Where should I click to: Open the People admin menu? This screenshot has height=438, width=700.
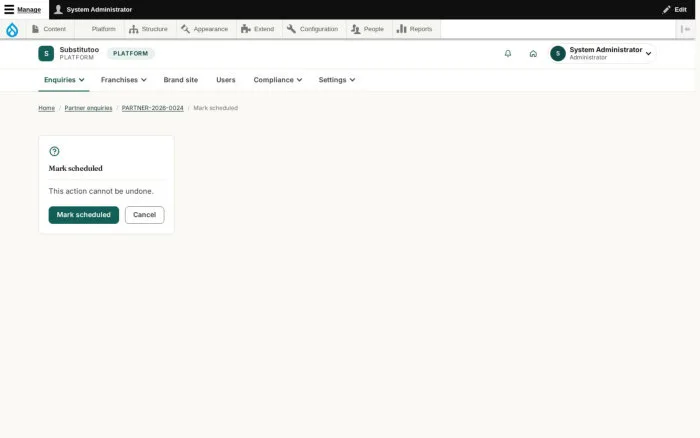367,29
